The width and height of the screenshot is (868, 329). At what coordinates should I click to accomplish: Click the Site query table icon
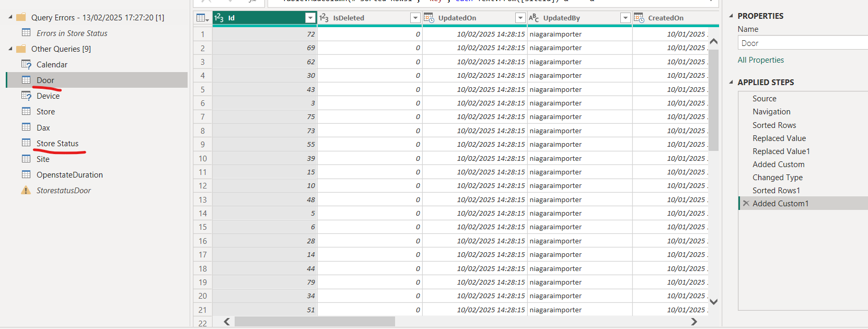(26, 158)
